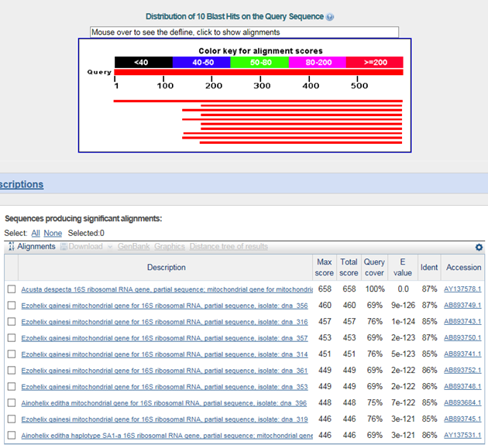
Task: Open Ezohelix gainesi isolate dna_357 link
Action: click(x=164, y=338)
